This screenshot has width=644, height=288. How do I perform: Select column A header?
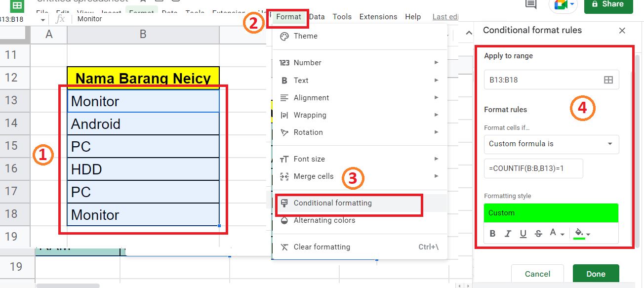49,34
